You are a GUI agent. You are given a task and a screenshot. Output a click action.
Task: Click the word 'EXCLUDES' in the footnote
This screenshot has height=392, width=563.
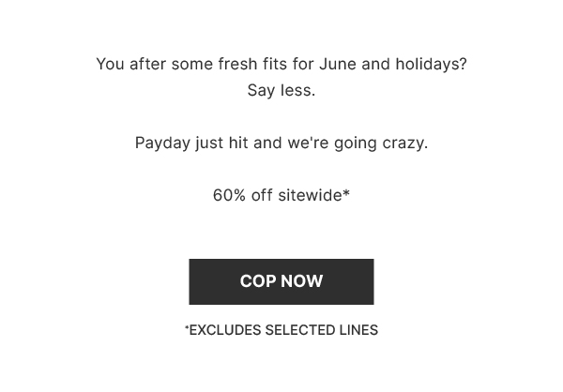[225, 330]
